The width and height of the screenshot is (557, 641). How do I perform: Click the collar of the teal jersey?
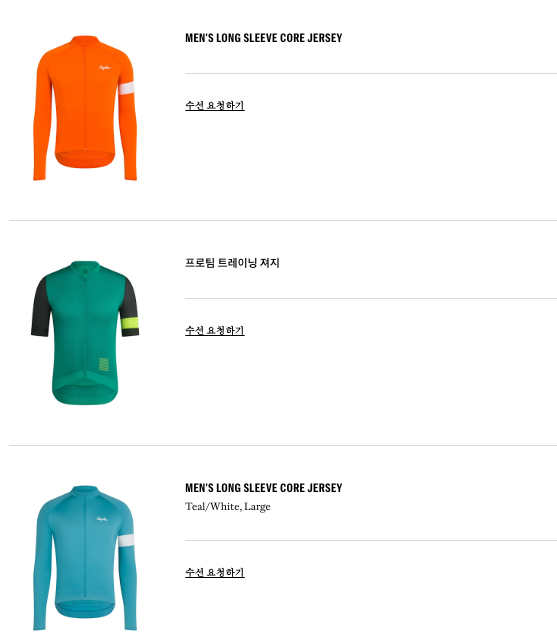[x=85, y=491]
